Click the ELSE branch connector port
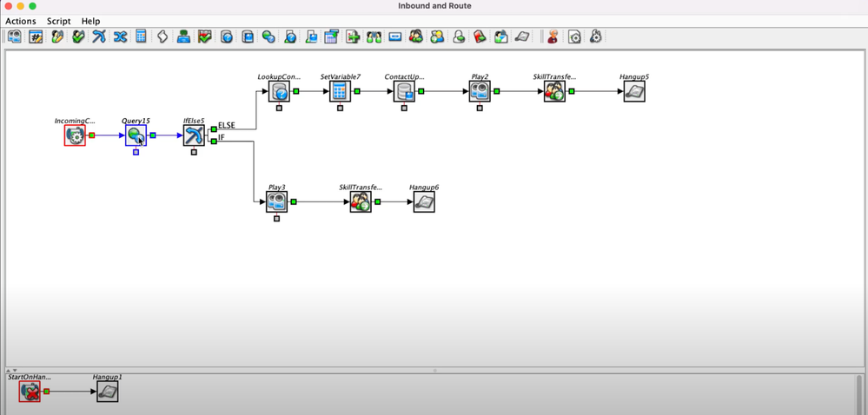Image resolution: width=868 pixels, height=415 pixels. pyautogui.click(x=214, y=128)
